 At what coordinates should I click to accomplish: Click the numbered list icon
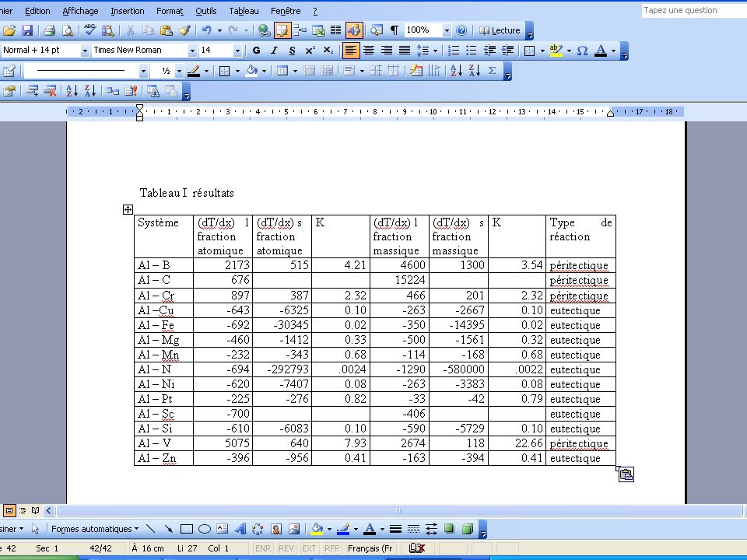pos(454,50)
